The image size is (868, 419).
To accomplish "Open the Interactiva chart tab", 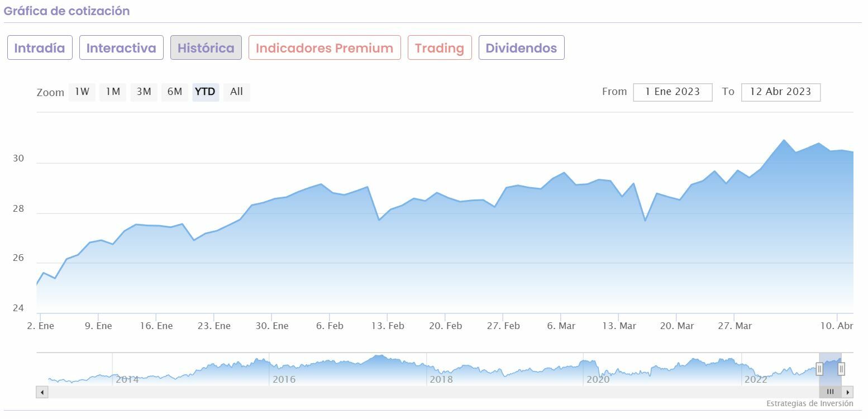I will coord(121,48).
